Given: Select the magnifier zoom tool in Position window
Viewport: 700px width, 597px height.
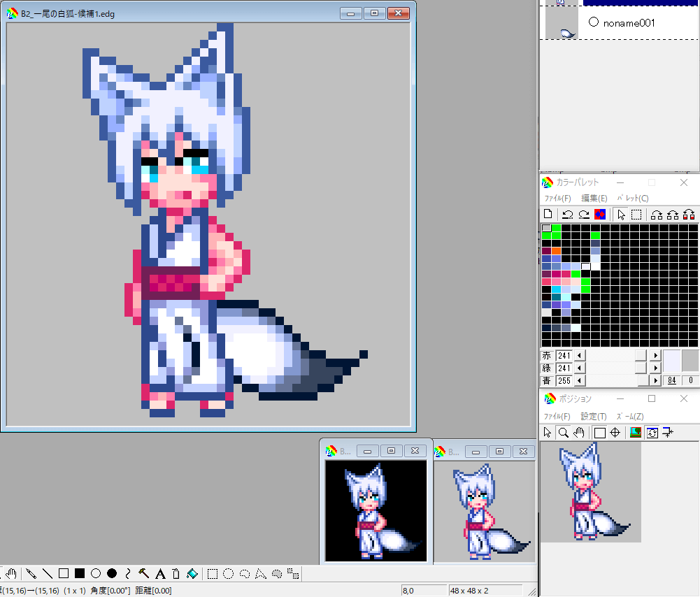Looking at the screenshot, I should click(x=564, y=432).
